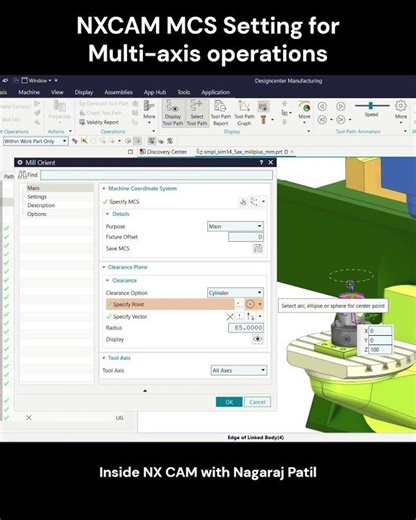Click Validity Report in Operations group
Viewport: 416px width, 520px height.
[x=99, y=122]
